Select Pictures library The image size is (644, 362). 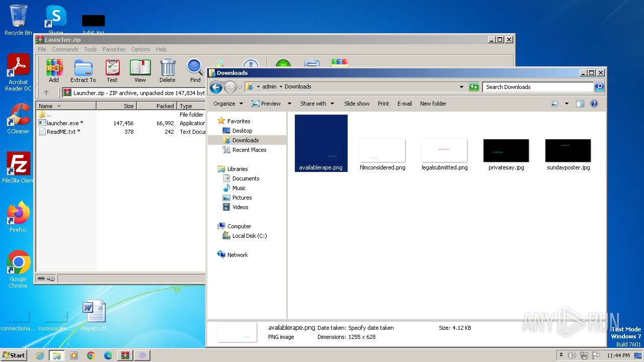pos(242,198)
